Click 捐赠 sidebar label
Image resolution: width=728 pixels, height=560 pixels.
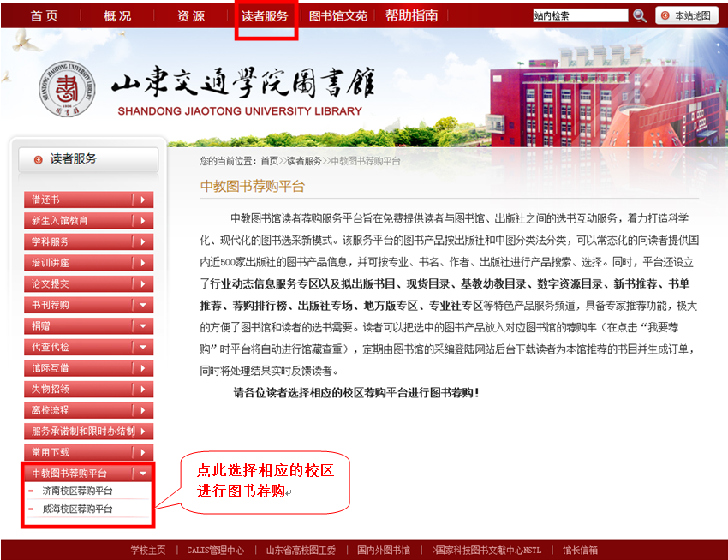coord(41,326)
